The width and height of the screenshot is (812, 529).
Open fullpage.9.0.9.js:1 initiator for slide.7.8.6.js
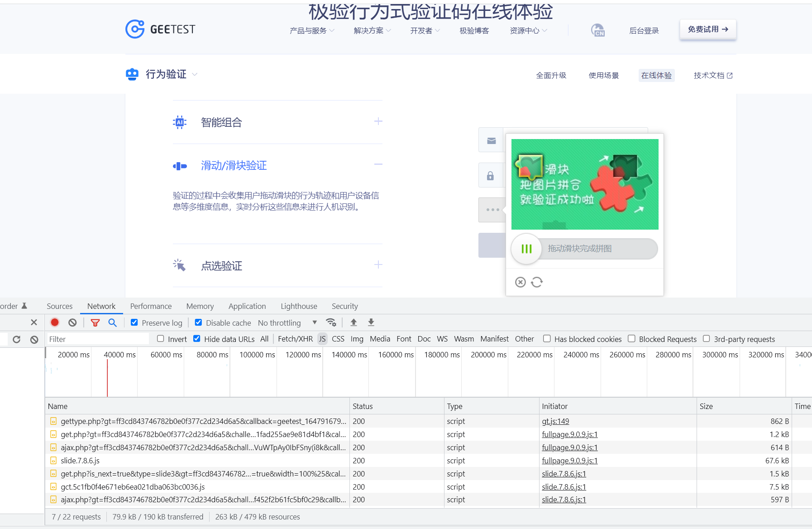point(570,461)
